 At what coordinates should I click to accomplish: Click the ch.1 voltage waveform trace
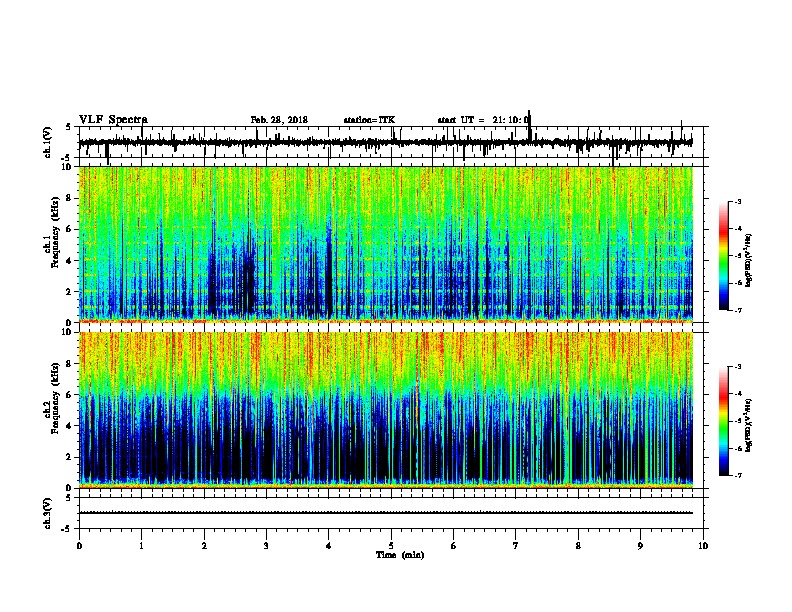(x=386, y=143)
